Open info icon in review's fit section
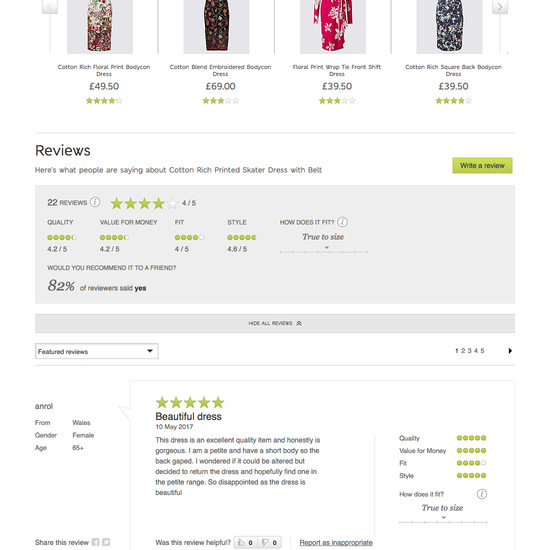The height and width of the screenshot is (550, 550). [x=482, y=494]
